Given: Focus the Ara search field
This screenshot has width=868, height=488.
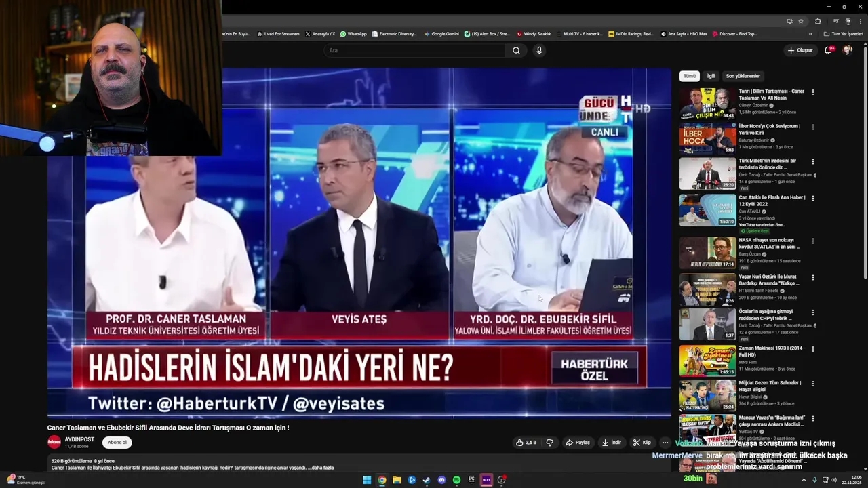Looking at the screenshot, I should coord(415,50).
